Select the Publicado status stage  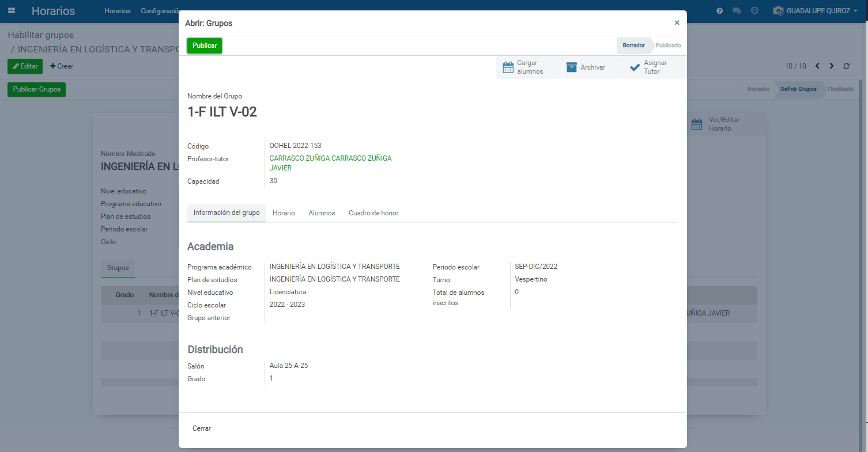tap(668, 45)
